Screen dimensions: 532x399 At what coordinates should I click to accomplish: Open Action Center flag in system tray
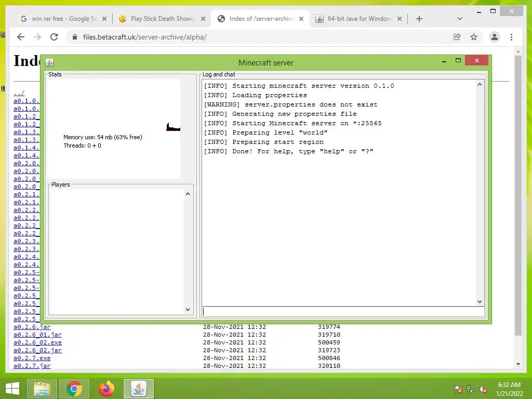[x=458, y=389]
